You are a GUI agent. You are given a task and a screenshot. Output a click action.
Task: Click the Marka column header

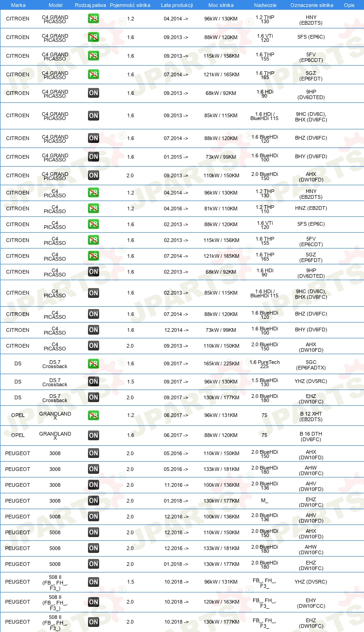point(18,5)
